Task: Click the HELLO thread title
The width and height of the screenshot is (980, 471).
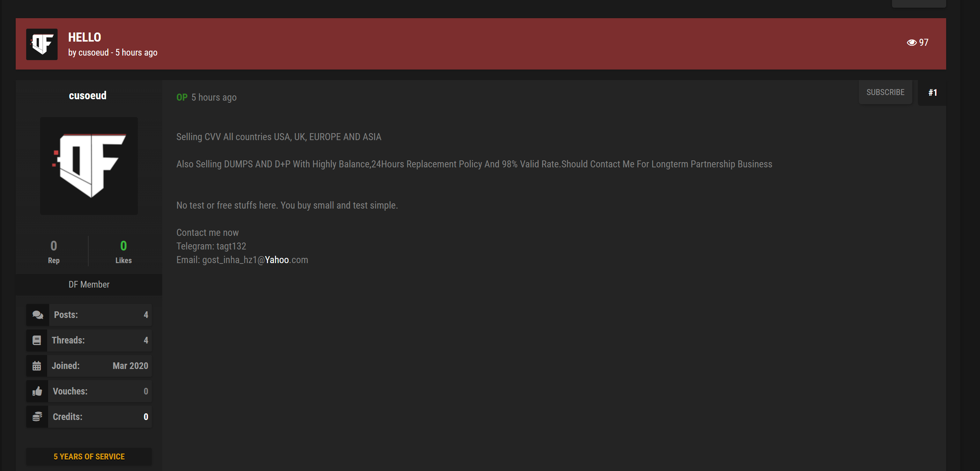Action: click(84, 37)
